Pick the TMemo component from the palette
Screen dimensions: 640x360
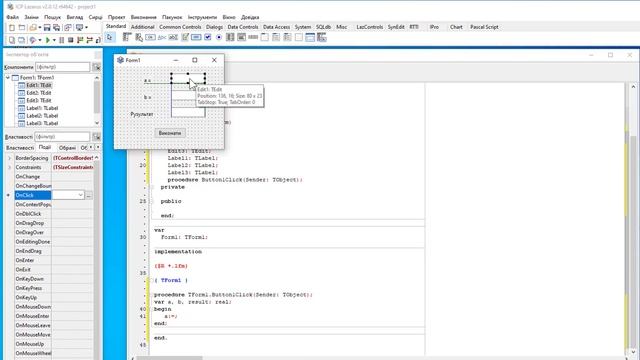[185, 37]
